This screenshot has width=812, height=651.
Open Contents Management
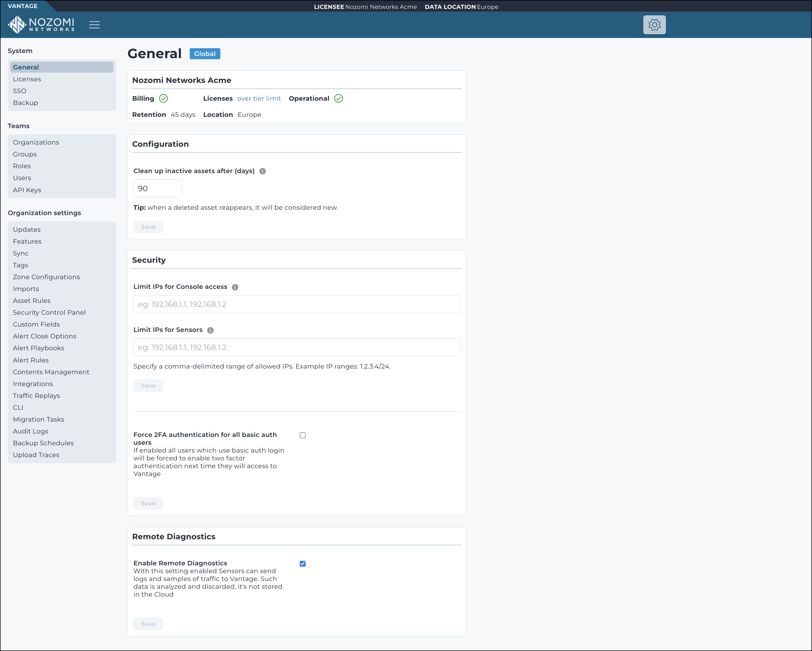(51, 372)
